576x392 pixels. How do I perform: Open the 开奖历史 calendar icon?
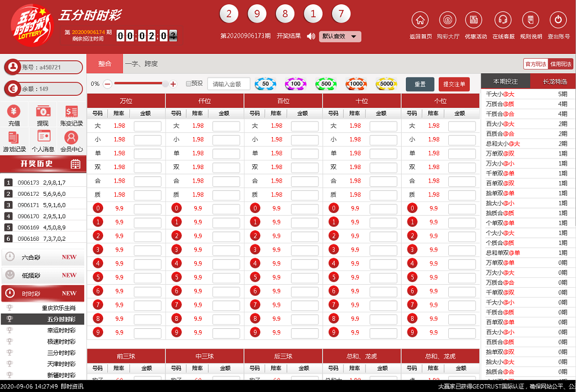point(75,164)
